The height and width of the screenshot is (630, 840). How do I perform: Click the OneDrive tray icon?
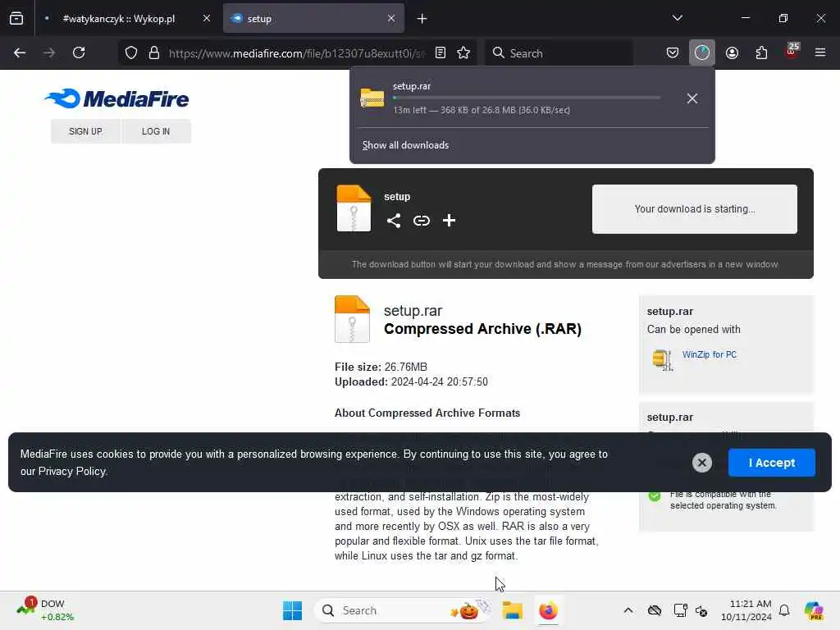654,610
